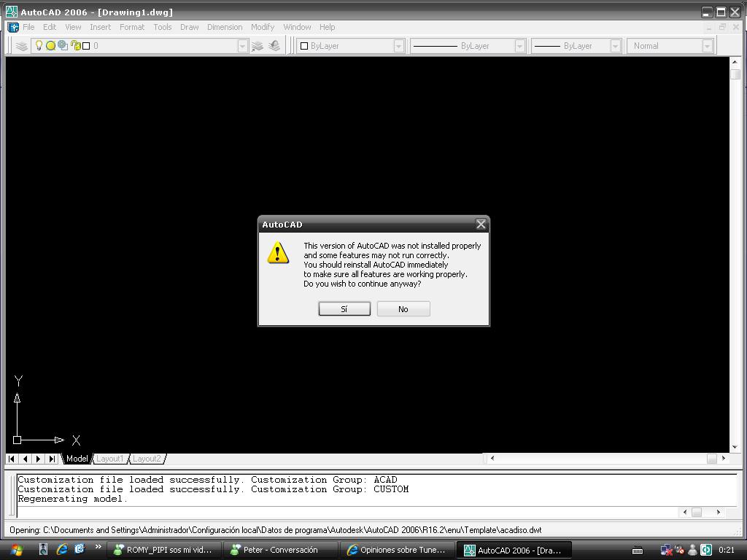This screenshot has height=560, width=747.
Task: Switch to the Layout2 tab
Action: 147,459
